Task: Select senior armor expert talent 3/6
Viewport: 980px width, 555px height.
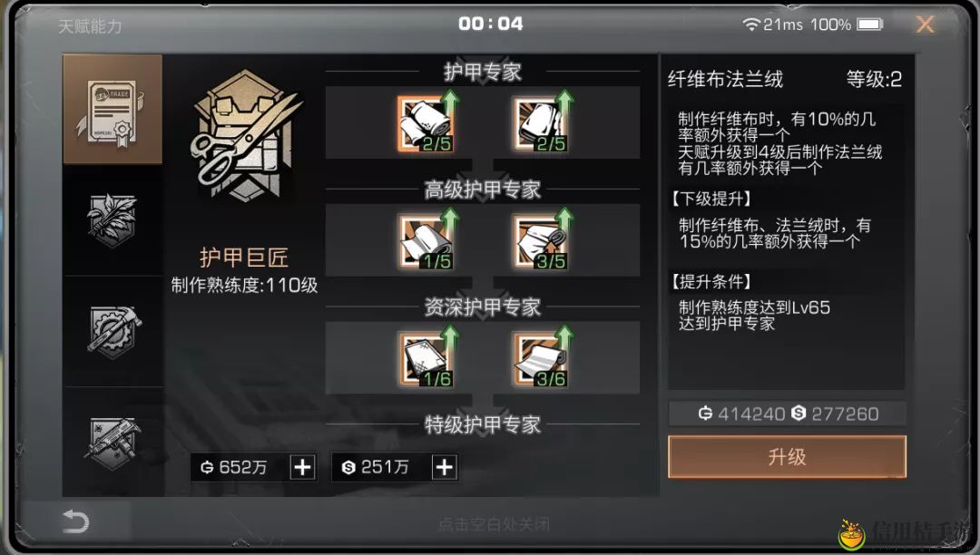Action: point(541,359)
